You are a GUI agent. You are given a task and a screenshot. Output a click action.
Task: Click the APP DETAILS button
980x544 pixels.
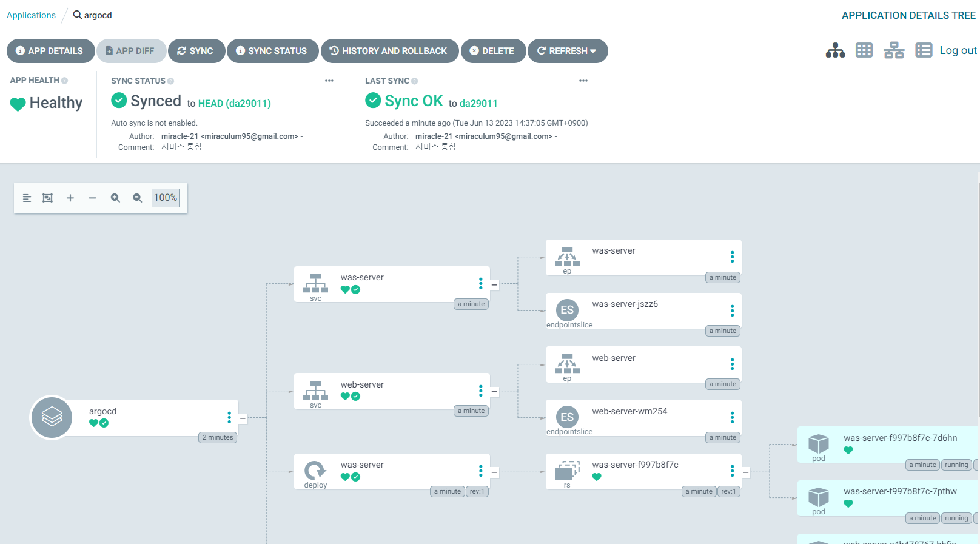click(50, 51)
